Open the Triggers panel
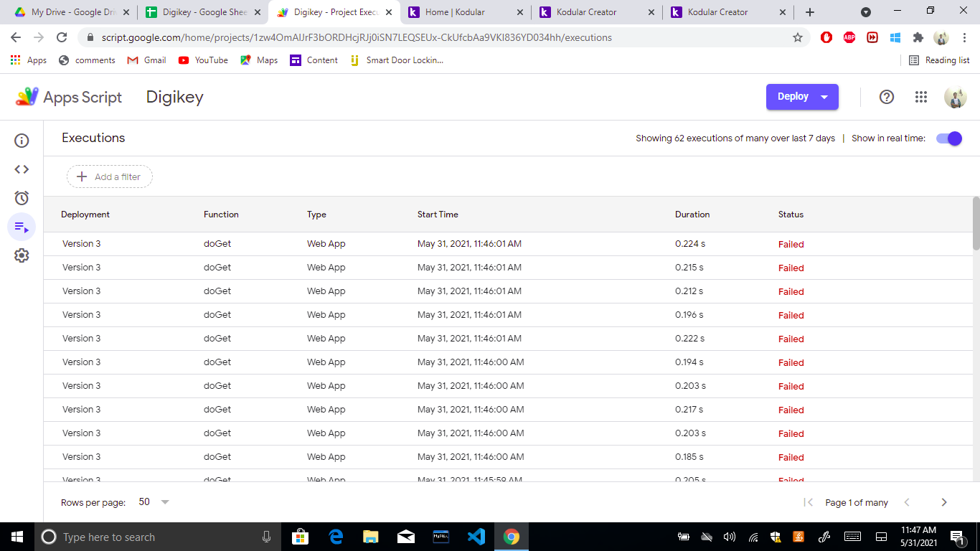 (22, 198)
